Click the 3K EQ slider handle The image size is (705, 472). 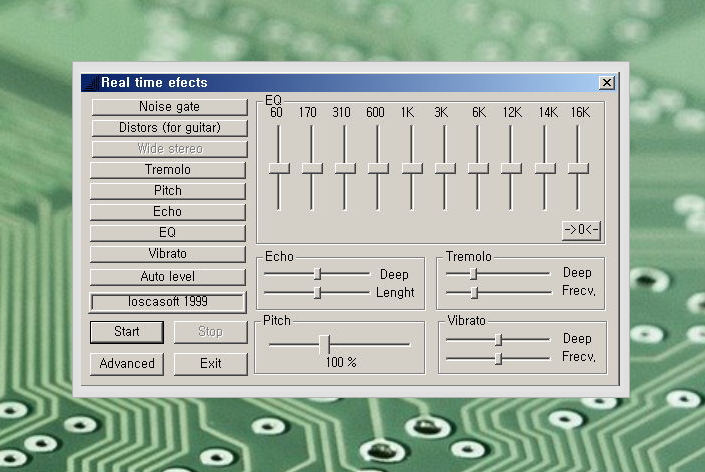[445, 169]
